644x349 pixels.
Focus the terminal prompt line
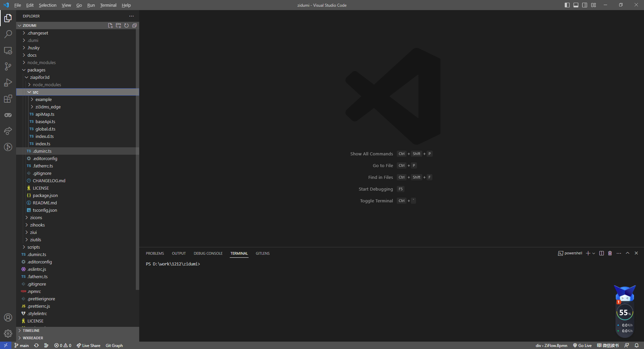click(x=173, y=264)
